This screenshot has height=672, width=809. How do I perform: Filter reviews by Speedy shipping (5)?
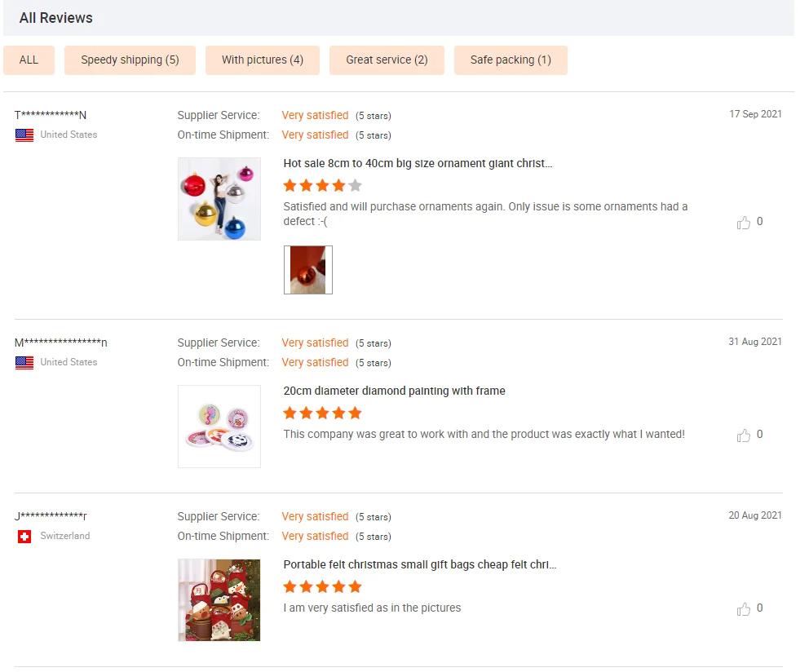(x=130, y=60)
